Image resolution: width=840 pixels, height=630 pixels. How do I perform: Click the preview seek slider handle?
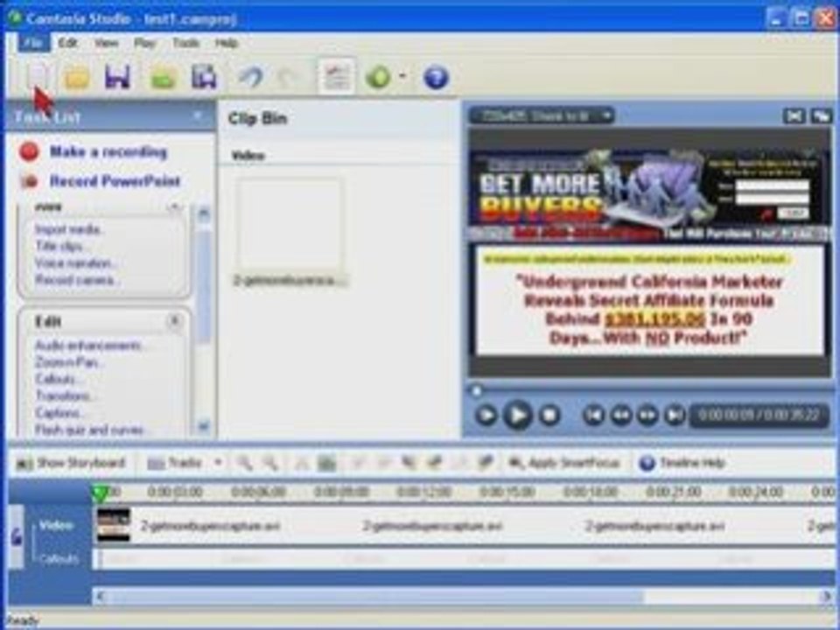(x=476, y=390)
